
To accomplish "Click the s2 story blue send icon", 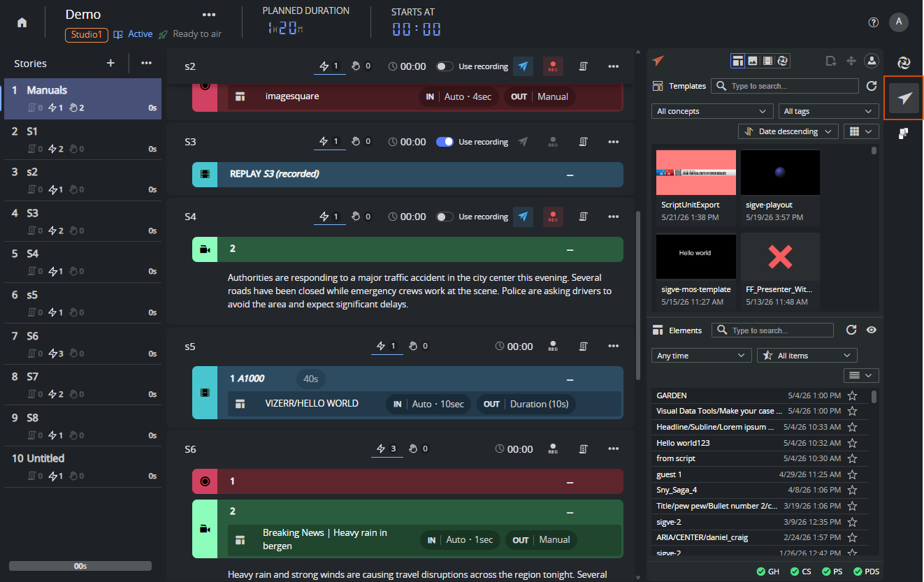I will click(523, 66).
